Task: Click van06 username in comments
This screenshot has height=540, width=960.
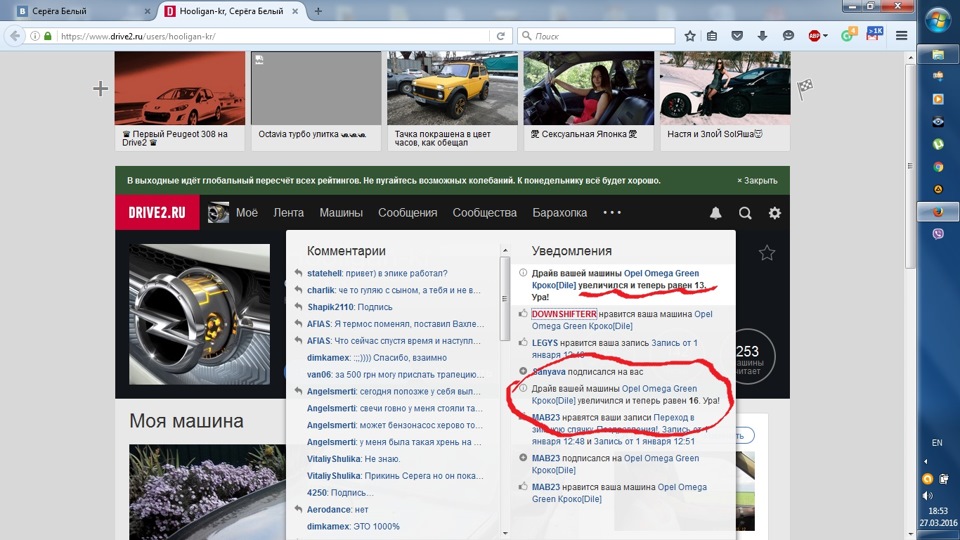Action: pos(319,375)
